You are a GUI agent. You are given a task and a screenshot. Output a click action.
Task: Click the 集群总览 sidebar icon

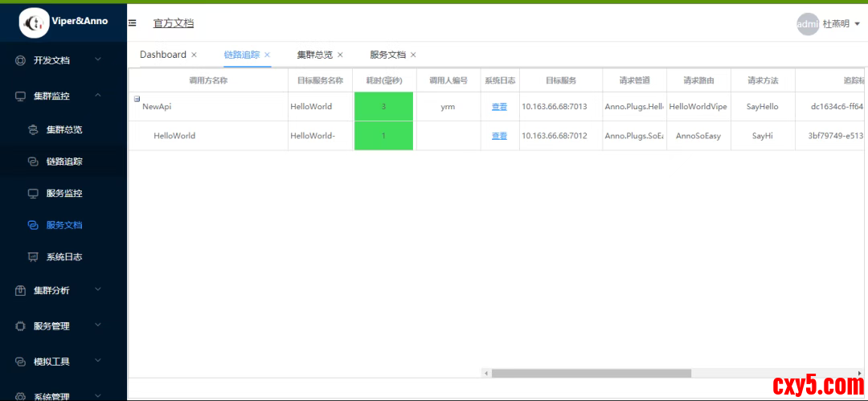(x=33, y=129)
